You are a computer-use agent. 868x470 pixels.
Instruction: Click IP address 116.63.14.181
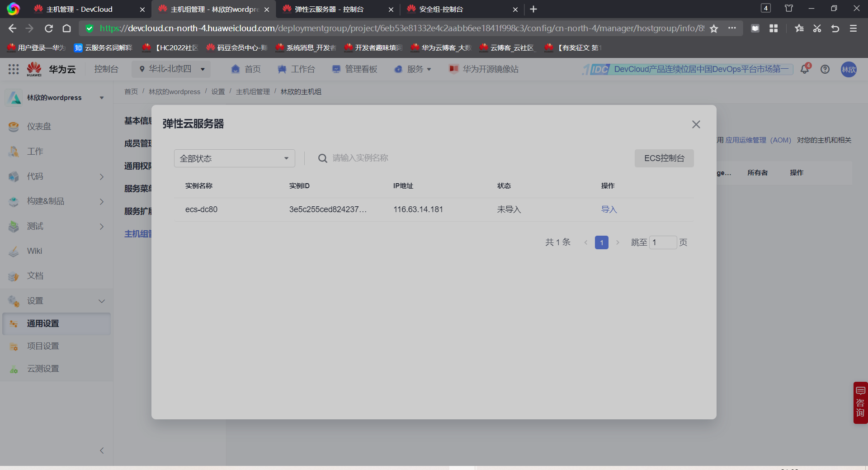(418, 209)
